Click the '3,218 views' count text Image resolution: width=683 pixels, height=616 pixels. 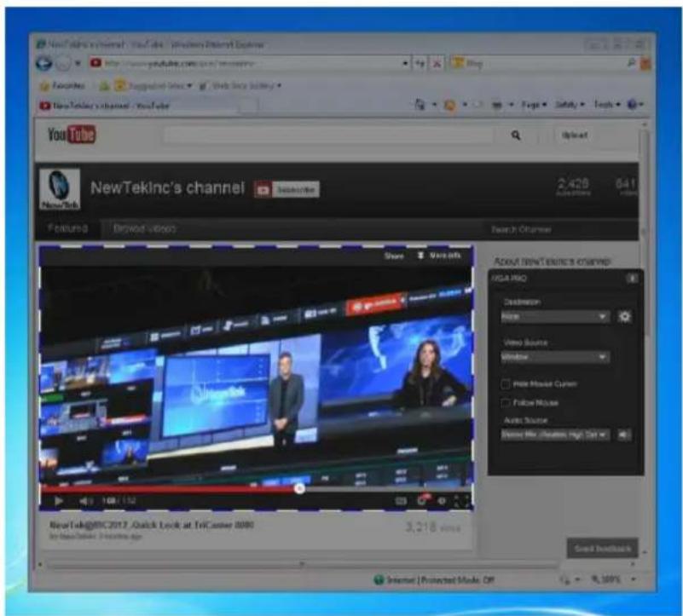[433, 527]
